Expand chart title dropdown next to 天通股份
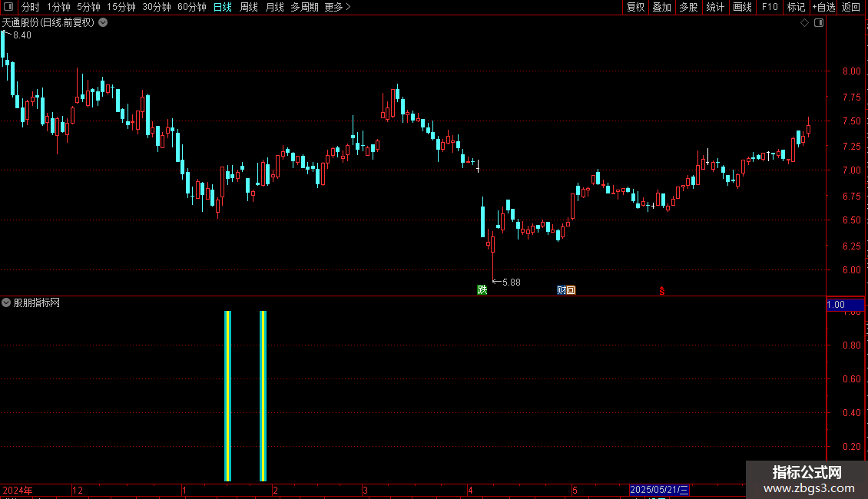Image resolution: width=868 pixels, height=499 pixels. 103,23
